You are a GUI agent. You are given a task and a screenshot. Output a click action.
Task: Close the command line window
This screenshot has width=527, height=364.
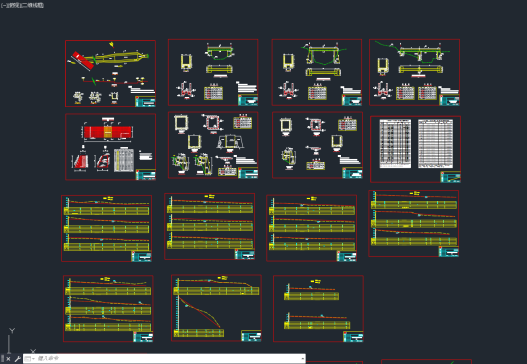pos(8,359)
